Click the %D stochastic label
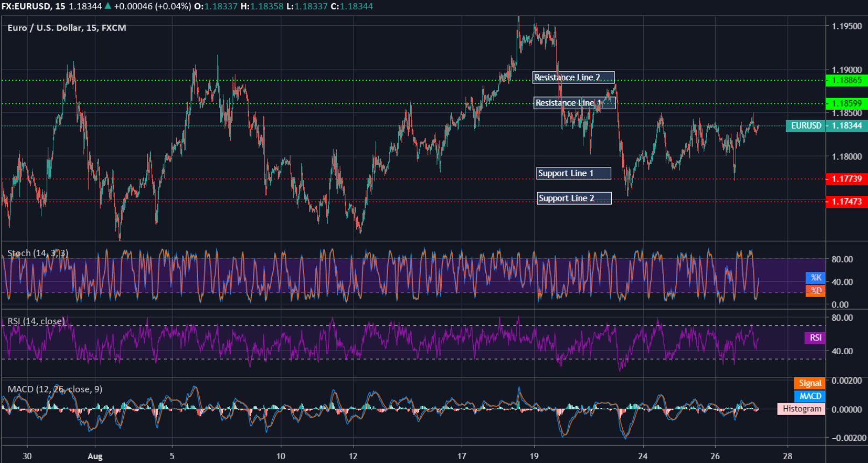The height and width of the screenshot is (463, 868). tap(816, 291)
